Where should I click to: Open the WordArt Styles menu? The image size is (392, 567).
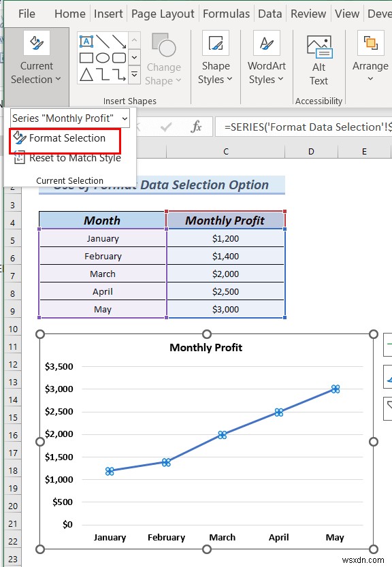click(267, 58)
